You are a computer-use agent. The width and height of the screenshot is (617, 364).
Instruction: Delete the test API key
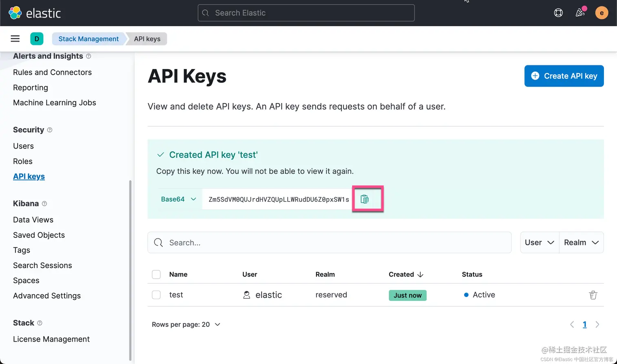coord(593,295)
